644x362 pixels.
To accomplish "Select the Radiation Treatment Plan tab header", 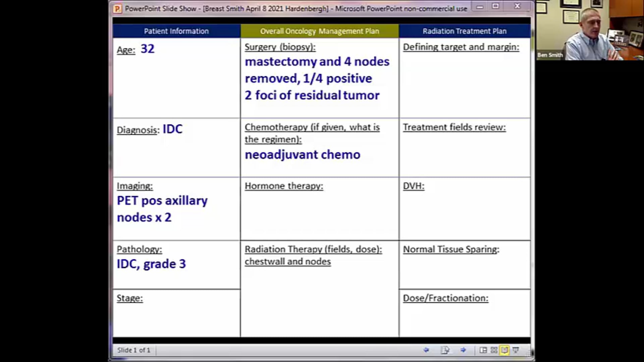I will pyautogui.click(x=465, y=31).
